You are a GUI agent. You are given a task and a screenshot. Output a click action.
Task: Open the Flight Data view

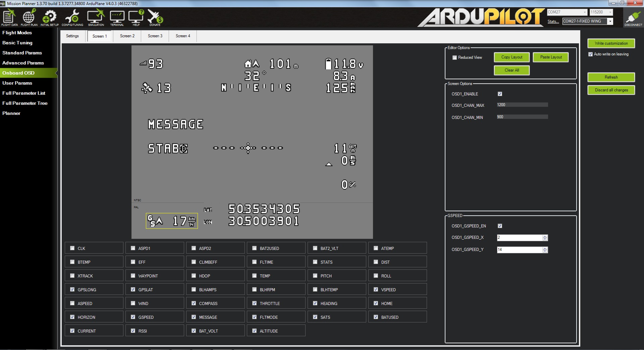9,17
